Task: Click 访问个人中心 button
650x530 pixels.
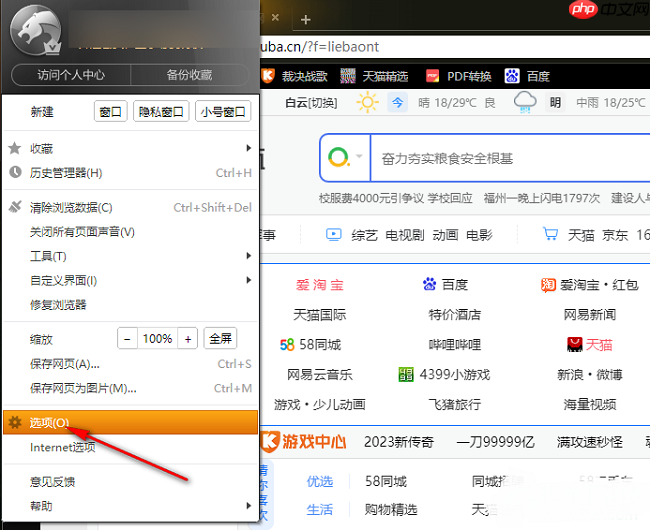Action: pos(71,75)
